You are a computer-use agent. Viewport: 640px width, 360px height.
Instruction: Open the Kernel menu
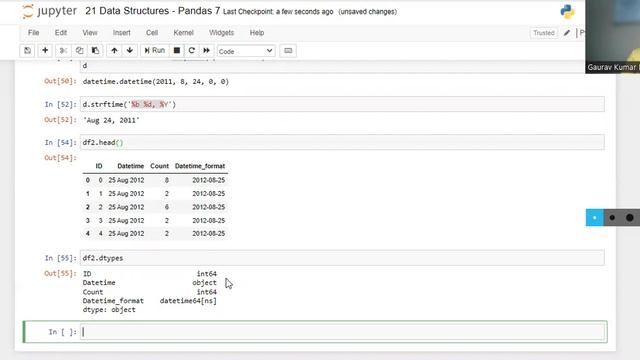click(x=184, y=33)
